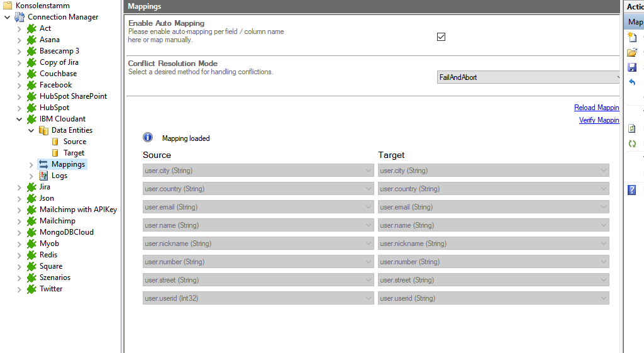Open the Conflict Resolution Mode dropdown
The width and height of the screenshot is (644, 353).
[x=528, y=77]
